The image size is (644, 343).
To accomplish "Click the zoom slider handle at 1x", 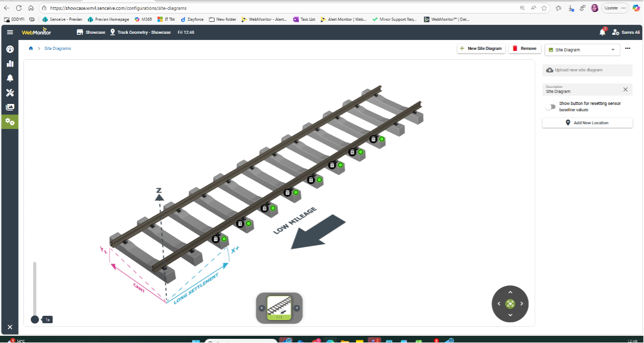I will [35, 319].
